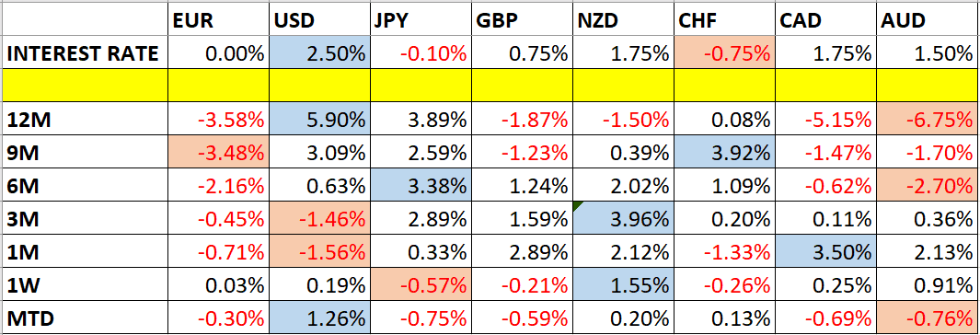Select the JPY 6M cell 3.38%
This screenshot has height=335, width=980.
(x=421, y=184)
